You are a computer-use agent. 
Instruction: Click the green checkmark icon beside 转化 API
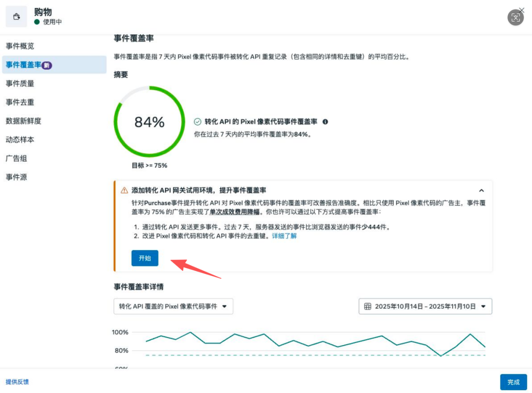(198, 122)
